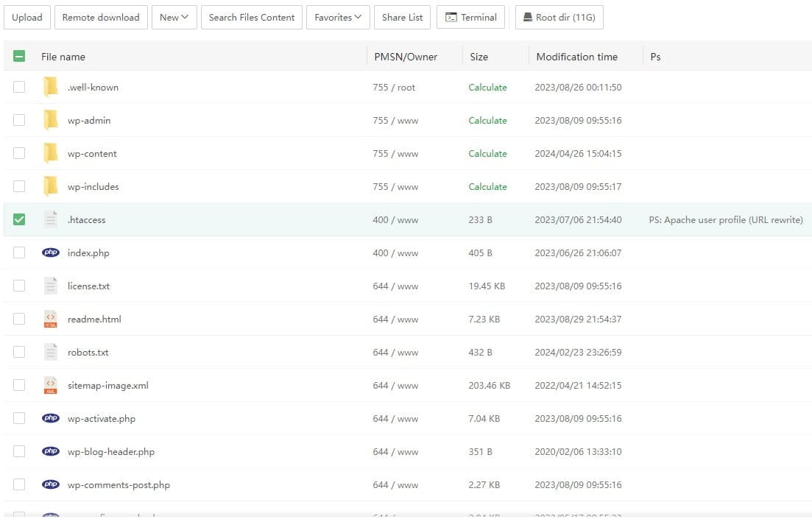
Task: Click the wp-blog-header.php PHP icon
Action: (51, 452)
